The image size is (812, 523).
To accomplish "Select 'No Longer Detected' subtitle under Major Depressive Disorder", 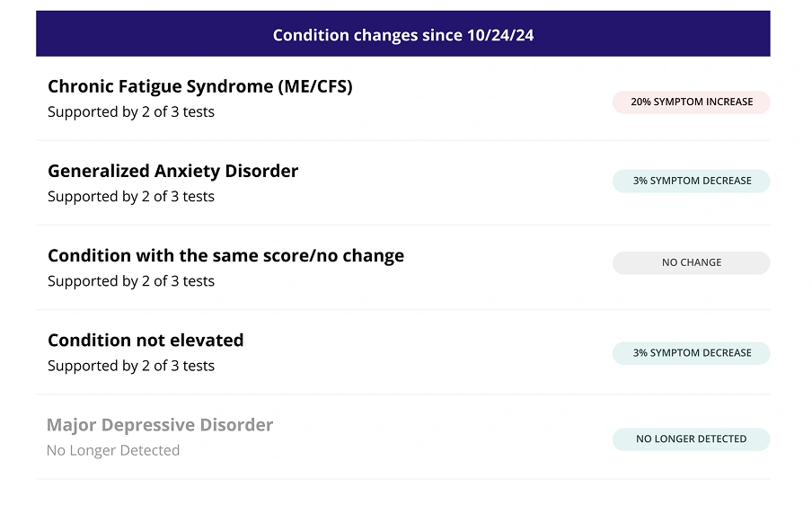I will pos(113,450).
